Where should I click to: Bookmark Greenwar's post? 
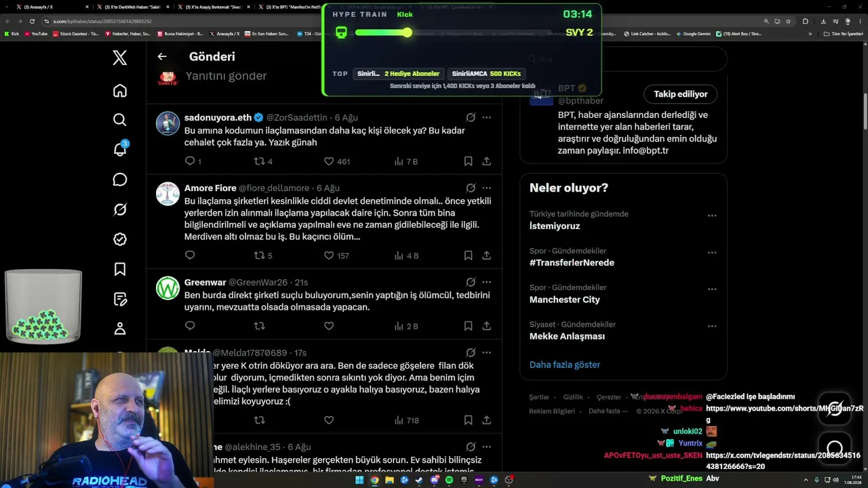tap(468, 326)
